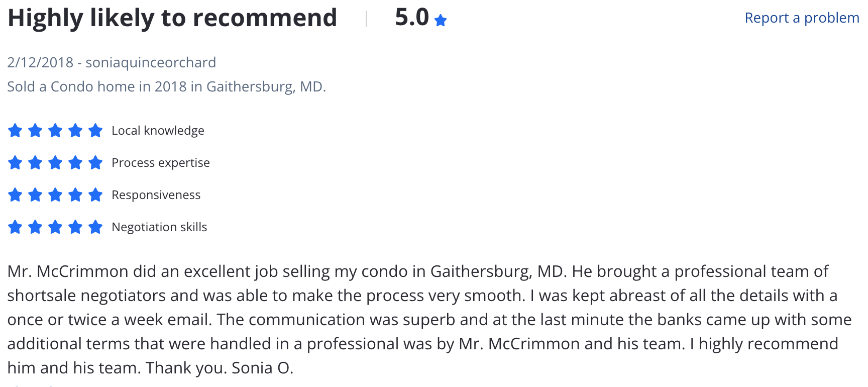Image resolution: width=868 pixels, height=387 pixels.
Task: Click the Process expertise label
Action: coord(161,163)
